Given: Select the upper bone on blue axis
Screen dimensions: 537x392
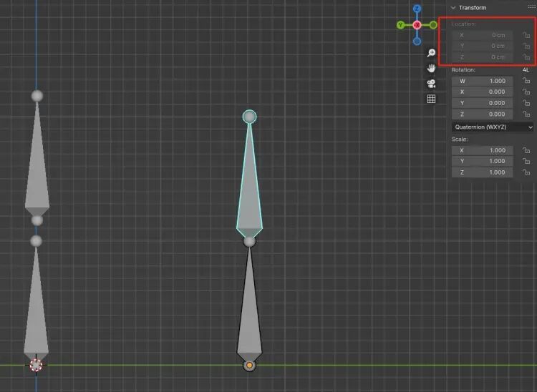Looking at the screenshot, I should coord(37,171).
